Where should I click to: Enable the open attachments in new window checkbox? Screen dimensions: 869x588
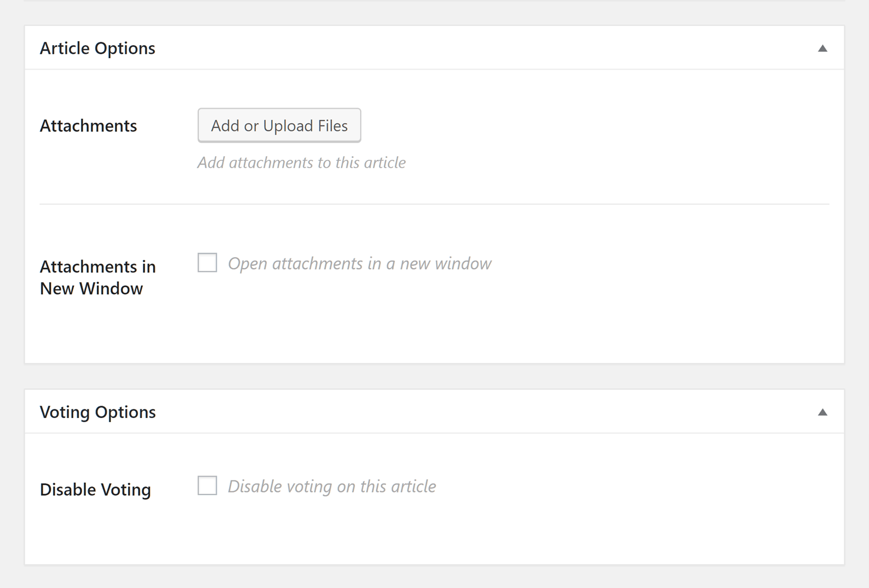tap(207, 263)
